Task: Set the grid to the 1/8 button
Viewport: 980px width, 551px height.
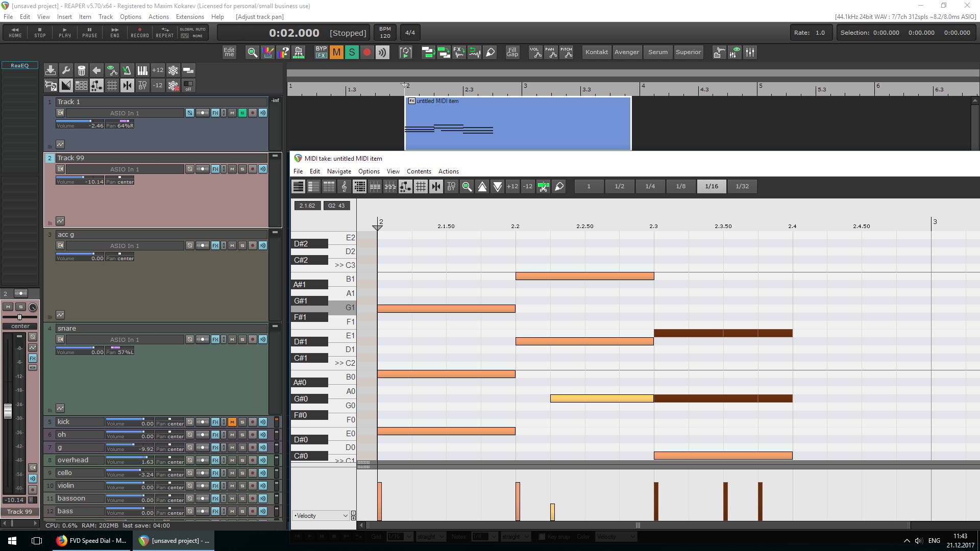Action: click(x=680, y=187)
